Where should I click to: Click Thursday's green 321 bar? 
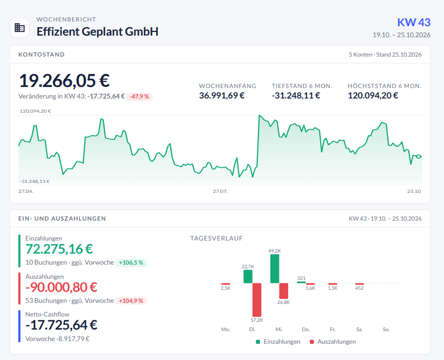pyautogui.click(x=301, y=282)
